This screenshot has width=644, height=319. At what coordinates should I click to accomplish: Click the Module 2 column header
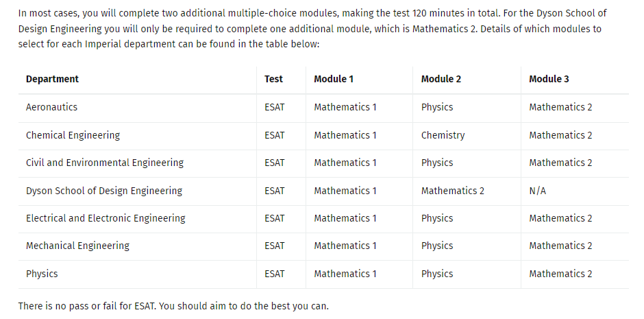point(441,79)
